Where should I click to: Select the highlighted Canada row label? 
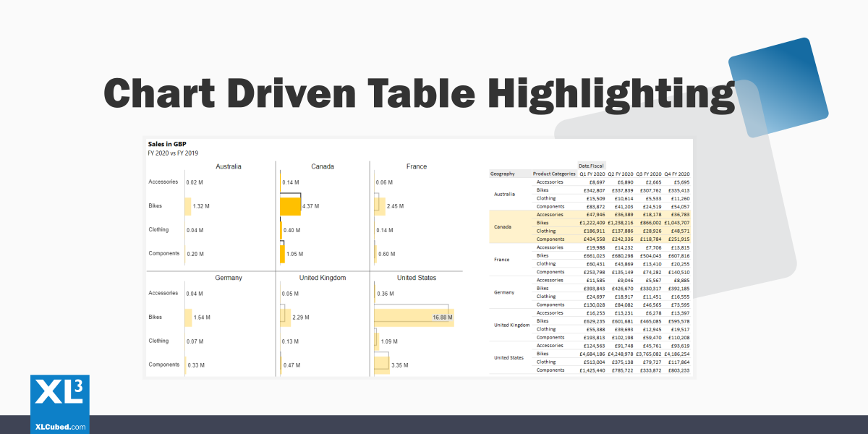pos(503,227)
